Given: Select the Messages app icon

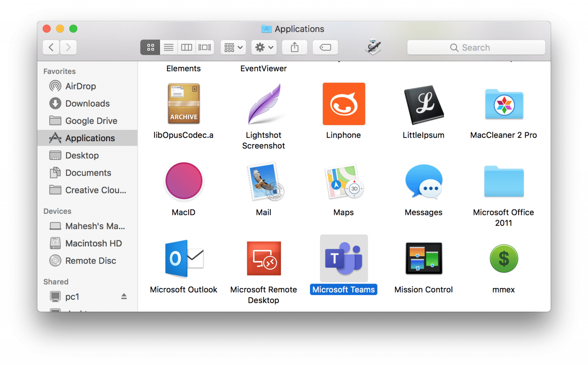Looking at the screenshot, I should 424,181.
